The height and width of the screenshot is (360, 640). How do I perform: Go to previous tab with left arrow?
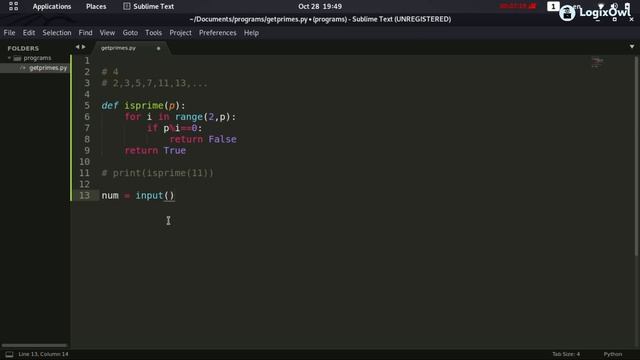tap(77, 47)
